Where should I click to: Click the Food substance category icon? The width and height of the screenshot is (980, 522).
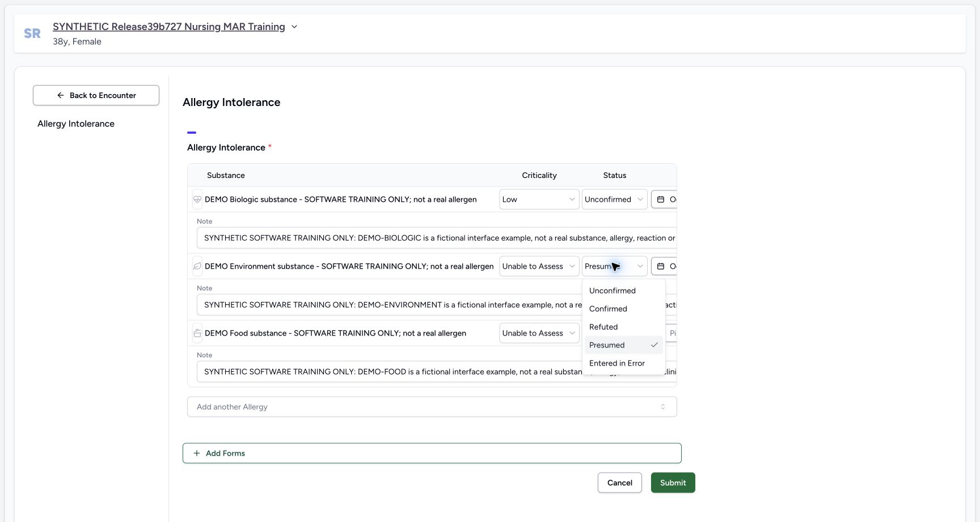click(x=197, y=333)
